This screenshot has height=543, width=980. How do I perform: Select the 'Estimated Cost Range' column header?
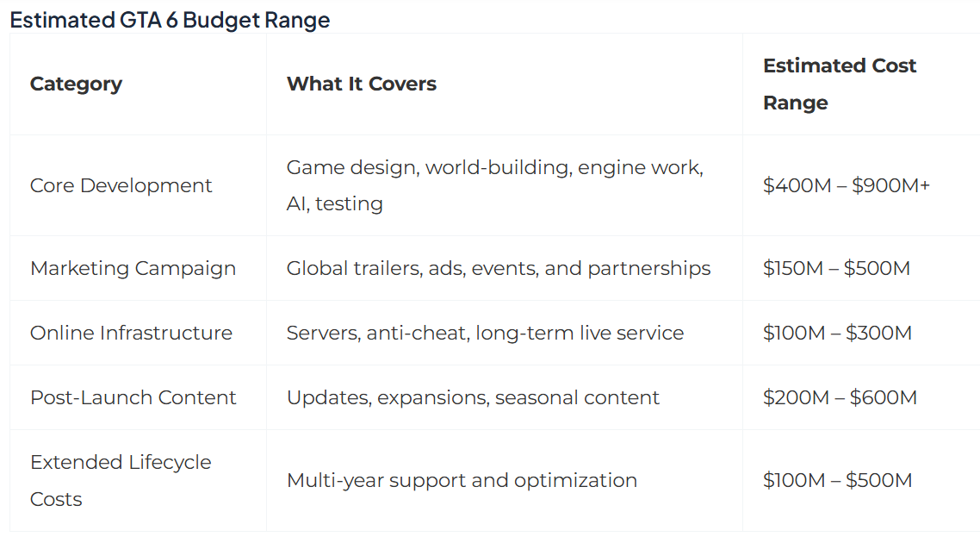tap(840, 84)
